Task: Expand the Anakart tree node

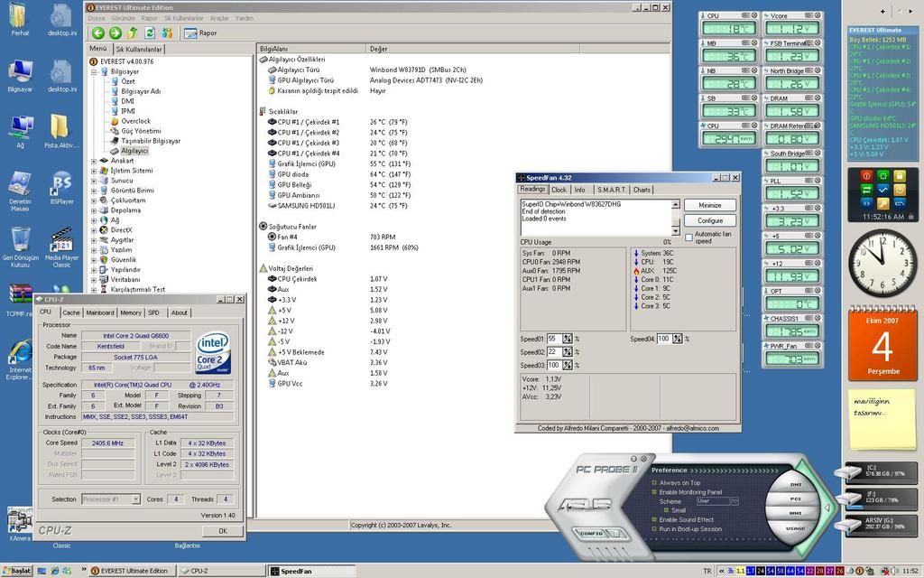Action: point(94,161)
